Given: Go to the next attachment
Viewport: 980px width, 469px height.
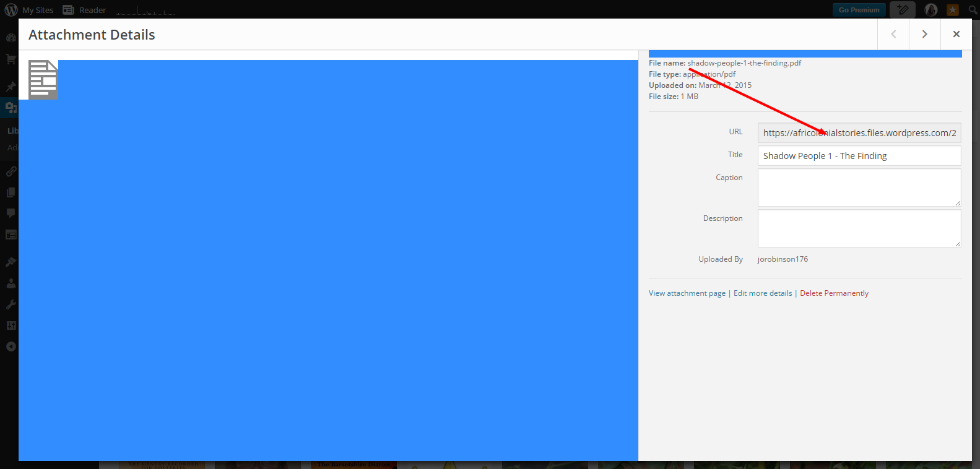Looking at the screenshot, I should 924,34.
